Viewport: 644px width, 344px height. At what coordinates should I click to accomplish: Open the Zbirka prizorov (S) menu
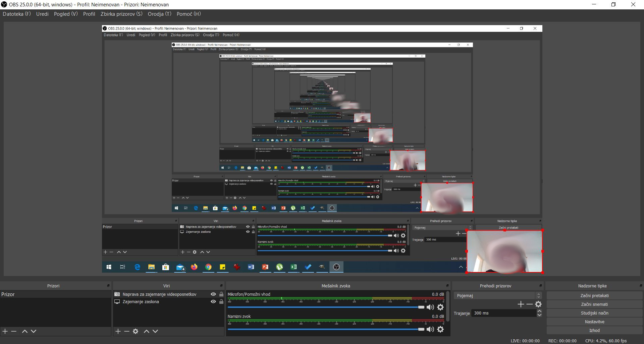click(121, 14)
